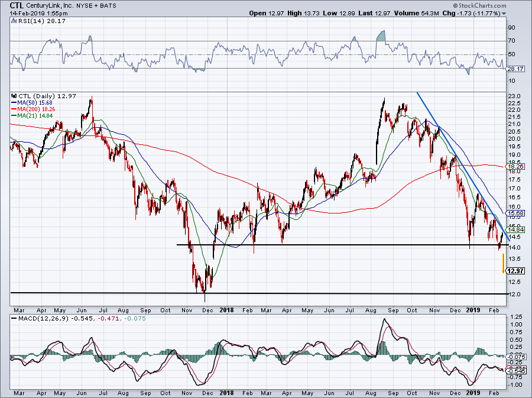This screenshot has width=532, height=398.
Task: Click the 28.17 RSI value tag on axis
Action: pyautogui.click(x=515, y=69)
